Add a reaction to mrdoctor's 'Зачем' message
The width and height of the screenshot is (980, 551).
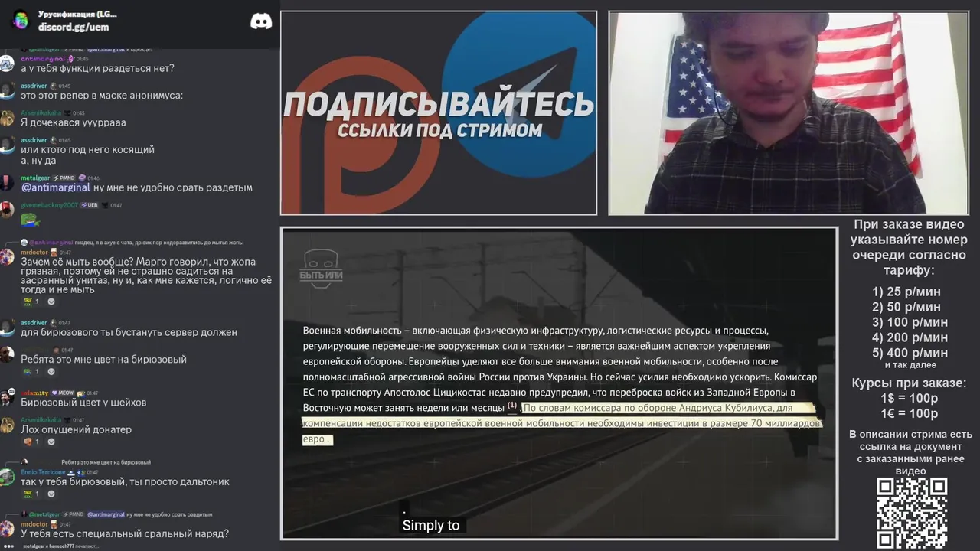click(51, 302)
